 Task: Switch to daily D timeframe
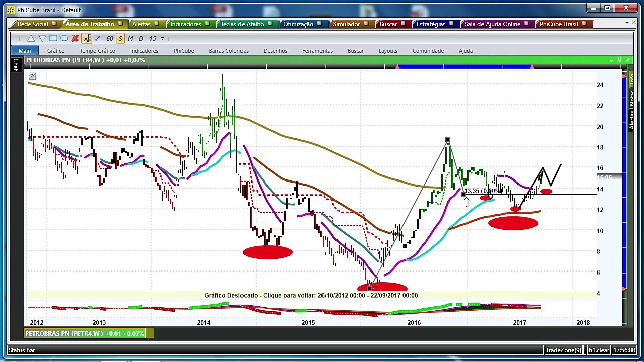[141, 38]
